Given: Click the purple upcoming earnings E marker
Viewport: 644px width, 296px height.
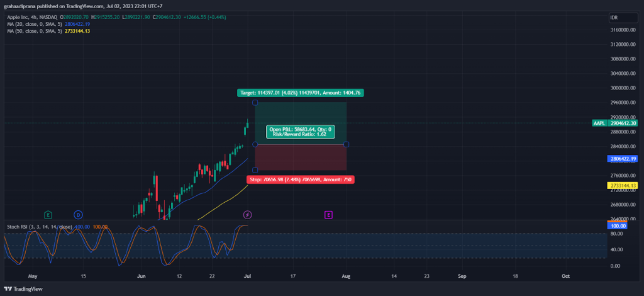Looking at the screenshot, I should tap(328, 215).
